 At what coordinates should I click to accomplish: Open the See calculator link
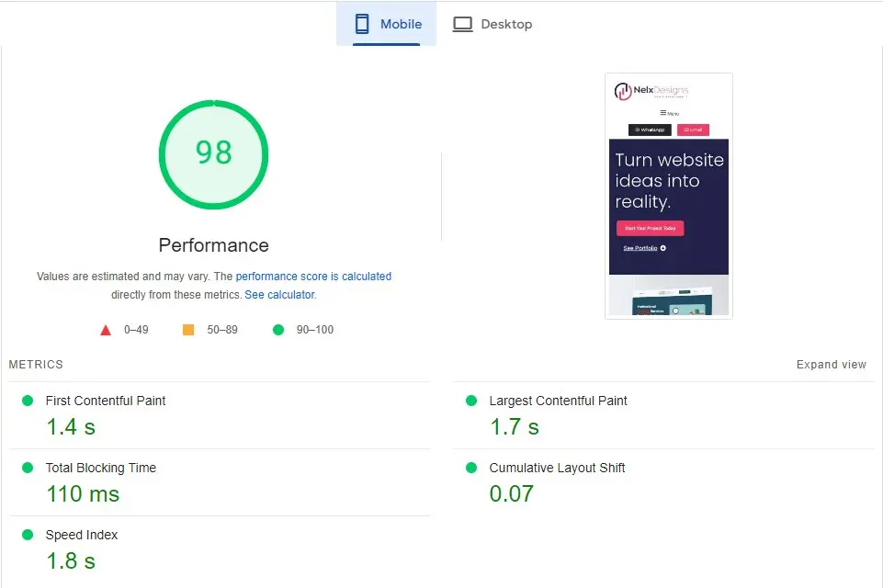click(x=279, y=294)
